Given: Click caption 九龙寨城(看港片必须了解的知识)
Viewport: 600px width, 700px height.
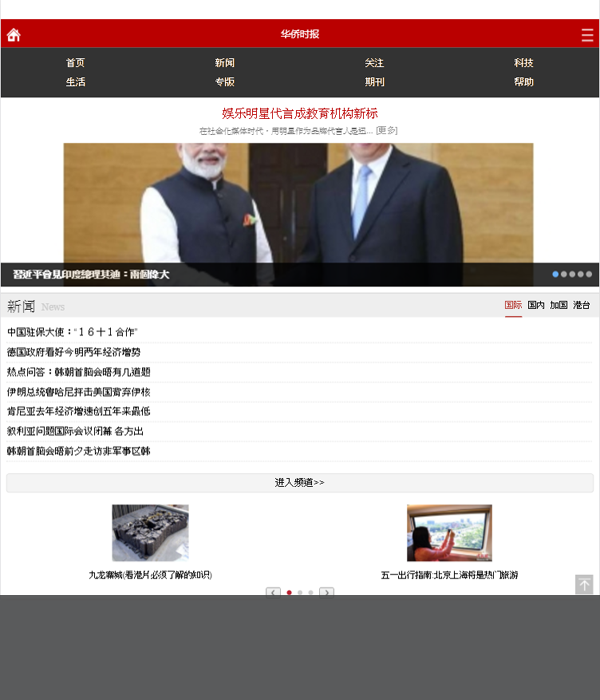Looking at the screenshot, I should [x=150, y=575].
